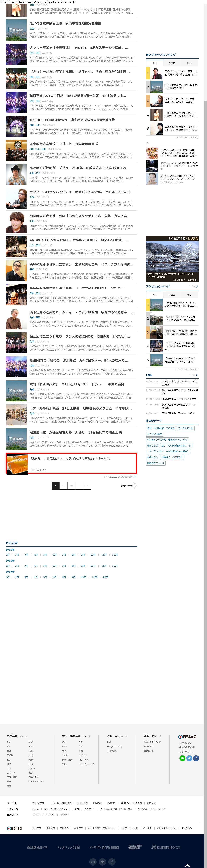Screen dimensions: 207x868
Task: Click the blue Twitter icon in white footer
Action: click(189, 758)
